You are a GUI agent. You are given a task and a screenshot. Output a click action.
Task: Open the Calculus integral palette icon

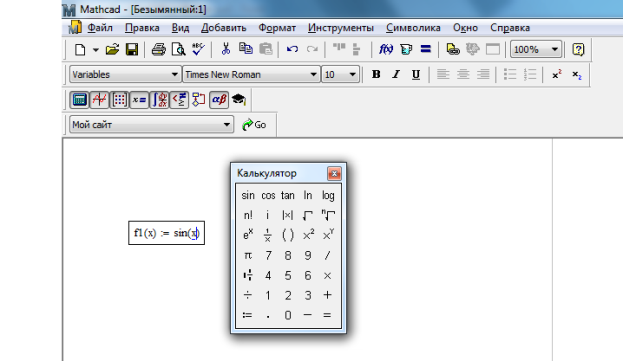pos(159,100)
